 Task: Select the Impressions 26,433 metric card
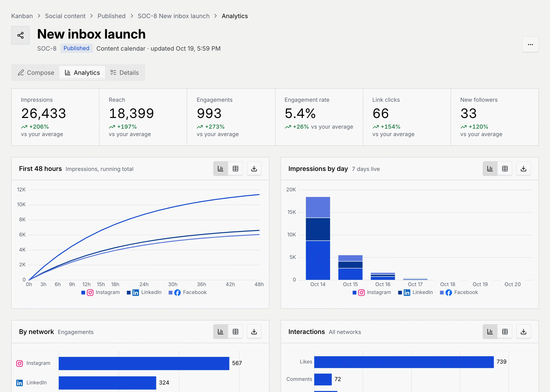click(55, 117)
